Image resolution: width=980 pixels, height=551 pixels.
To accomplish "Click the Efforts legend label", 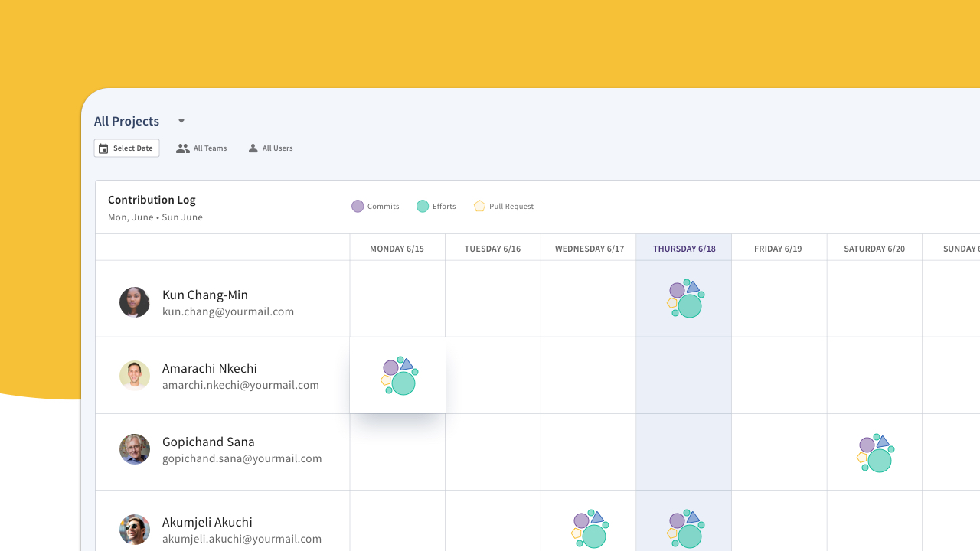I will (x=444, y=207).
